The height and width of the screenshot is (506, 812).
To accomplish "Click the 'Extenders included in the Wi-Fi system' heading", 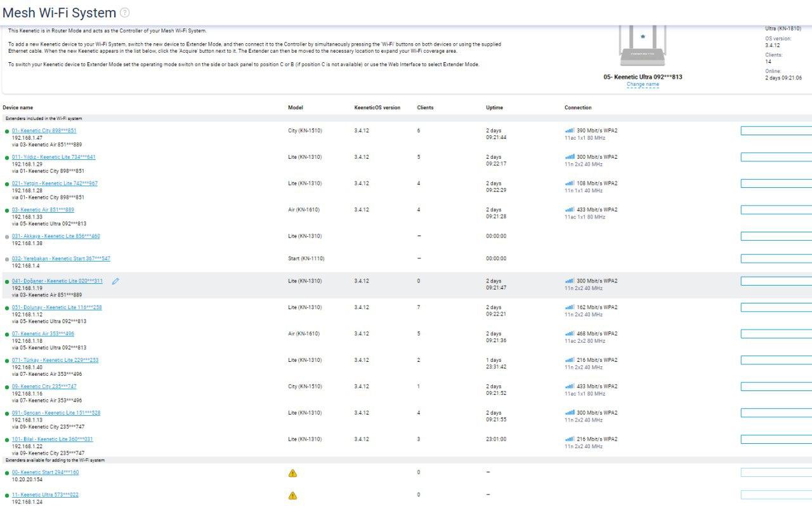I will 44,119.
